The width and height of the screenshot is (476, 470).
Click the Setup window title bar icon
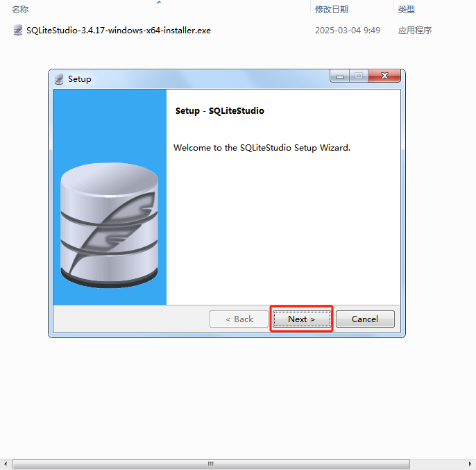59,79
